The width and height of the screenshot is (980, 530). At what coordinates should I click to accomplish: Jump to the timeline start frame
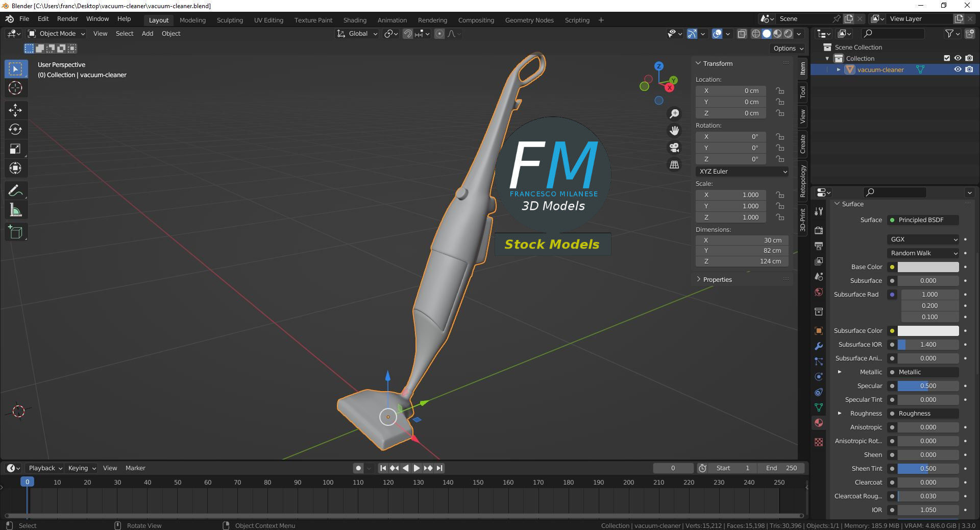tap(383, 468)
